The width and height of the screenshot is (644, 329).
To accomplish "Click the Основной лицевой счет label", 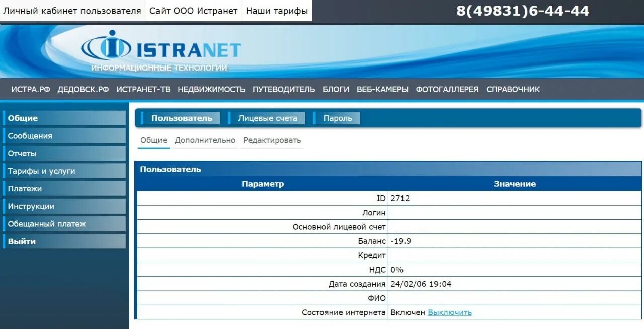I will coord(339,227).
